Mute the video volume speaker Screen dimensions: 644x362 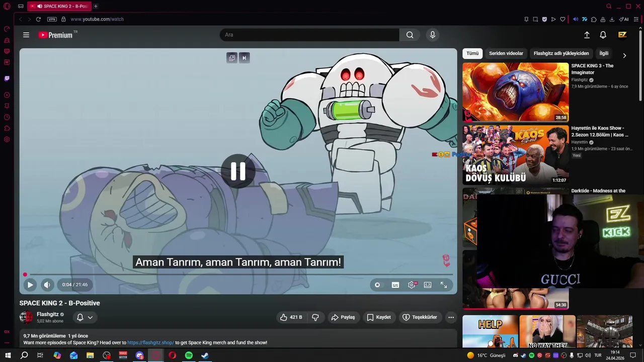tap(47, 285)
